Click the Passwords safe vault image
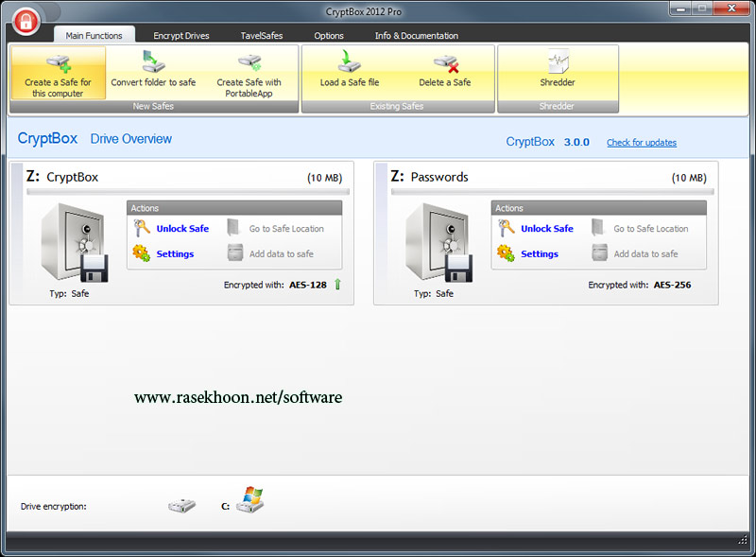Image resolution: width=756 pixels, height=557 pixels. coord(438,242)
